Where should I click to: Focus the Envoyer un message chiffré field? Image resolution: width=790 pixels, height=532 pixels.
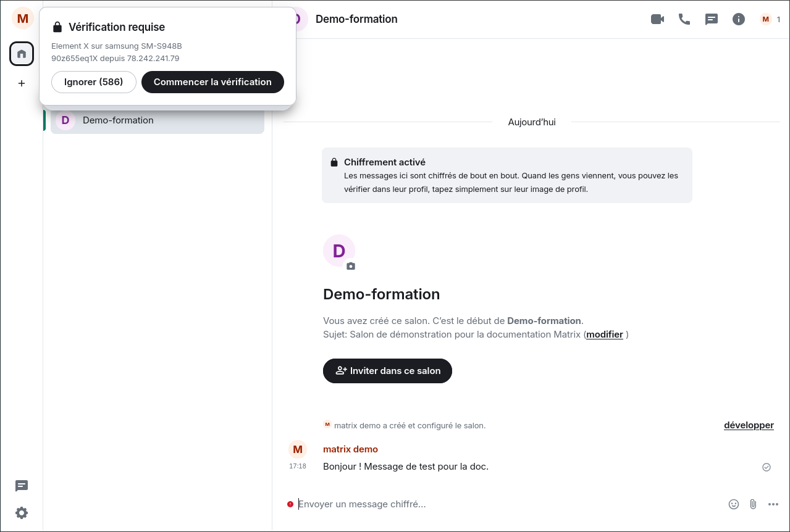tap(510, 504)
